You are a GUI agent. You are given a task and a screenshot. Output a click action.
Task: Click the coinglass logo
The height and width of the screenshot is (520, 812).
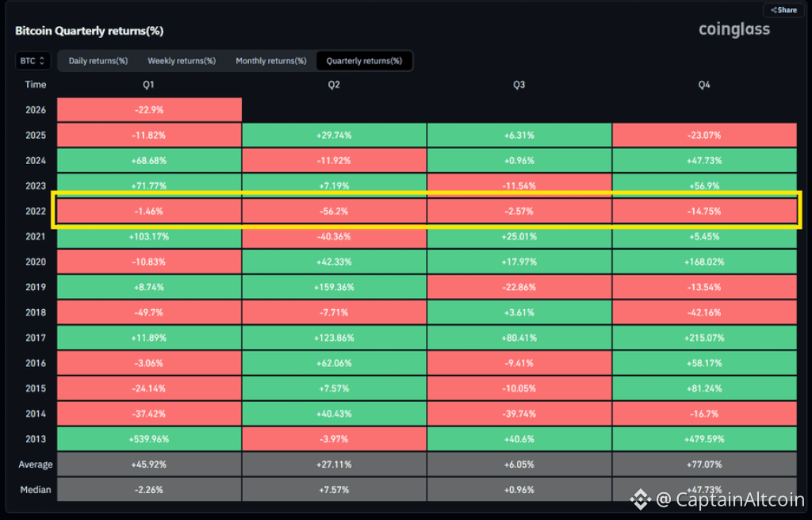(x=734, y=29)
